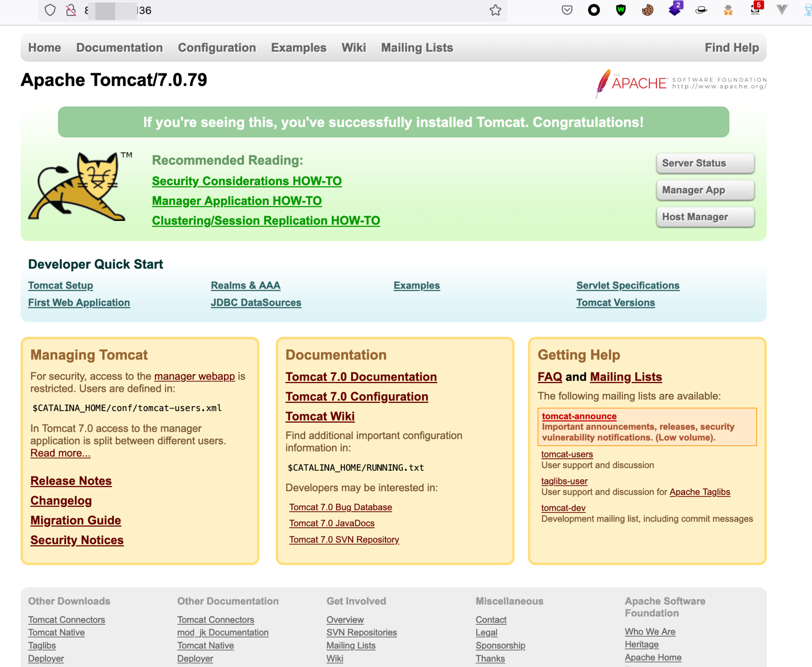Screen dimensions: 812x667
Task: Open Mailing Lists in the navigation bar
Action: 417,48
